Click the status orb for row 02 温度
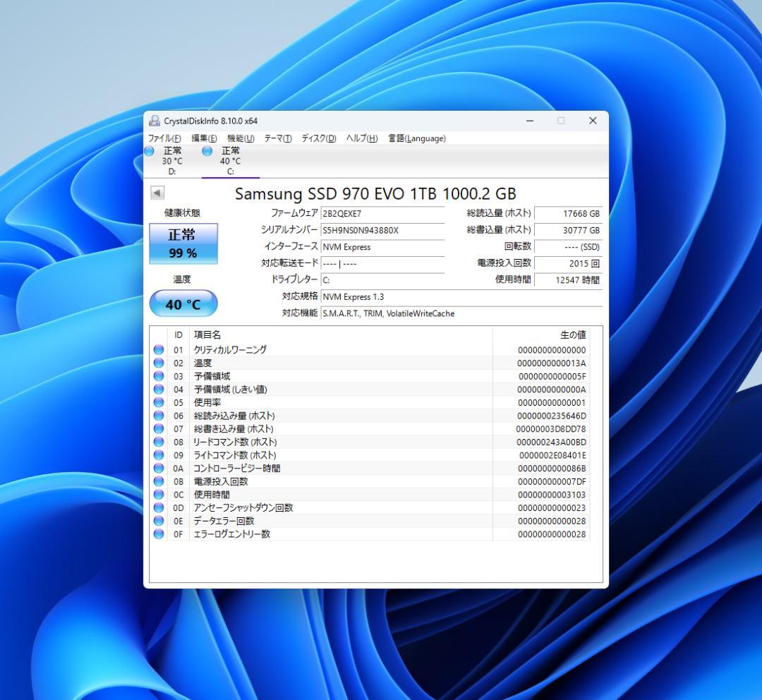The image size is (762, 700). click(x=159, y=363)
